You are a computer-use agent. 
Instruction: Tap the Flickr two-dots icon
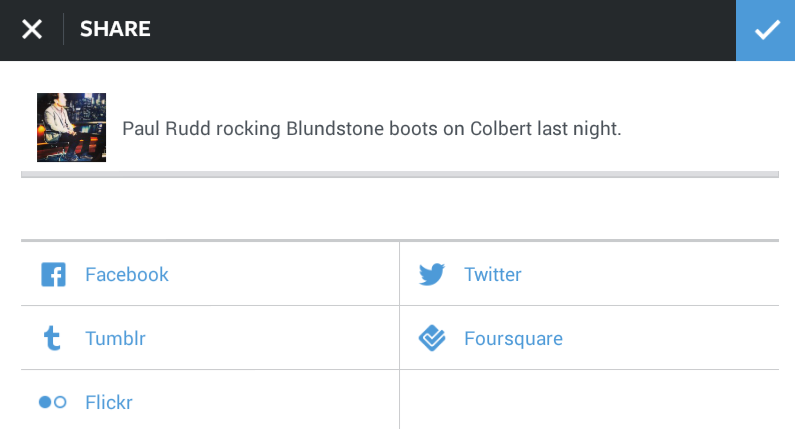tap(53, 402)
